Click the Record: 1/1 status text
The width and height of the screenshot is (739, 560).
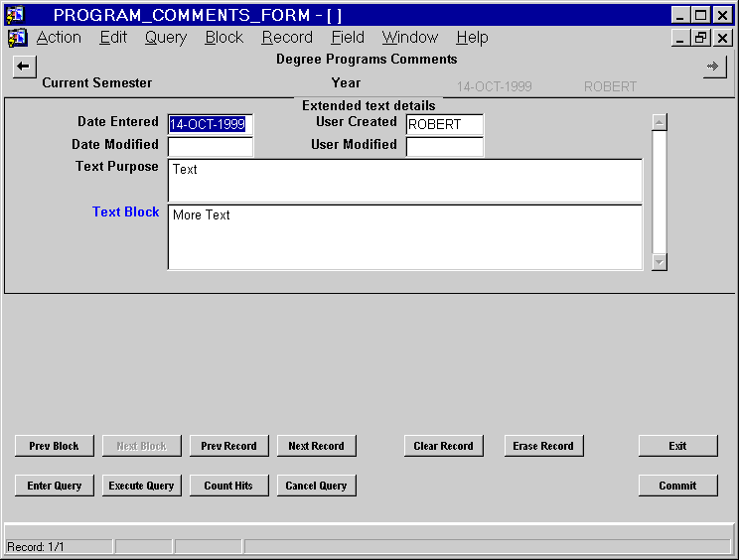36,547
